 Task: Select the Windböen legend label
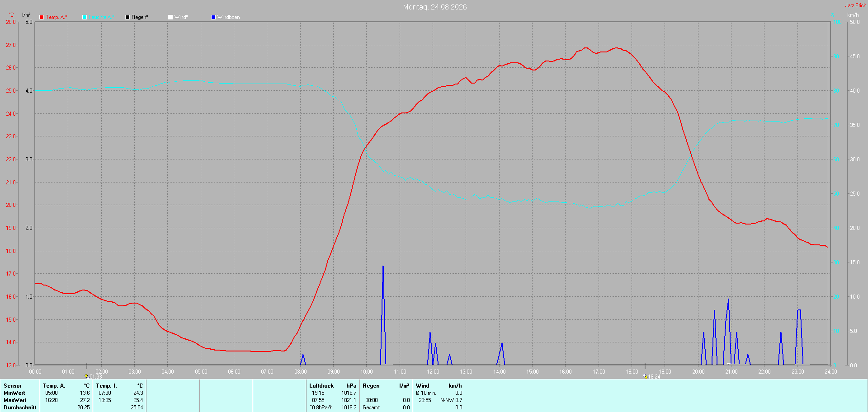228,17
